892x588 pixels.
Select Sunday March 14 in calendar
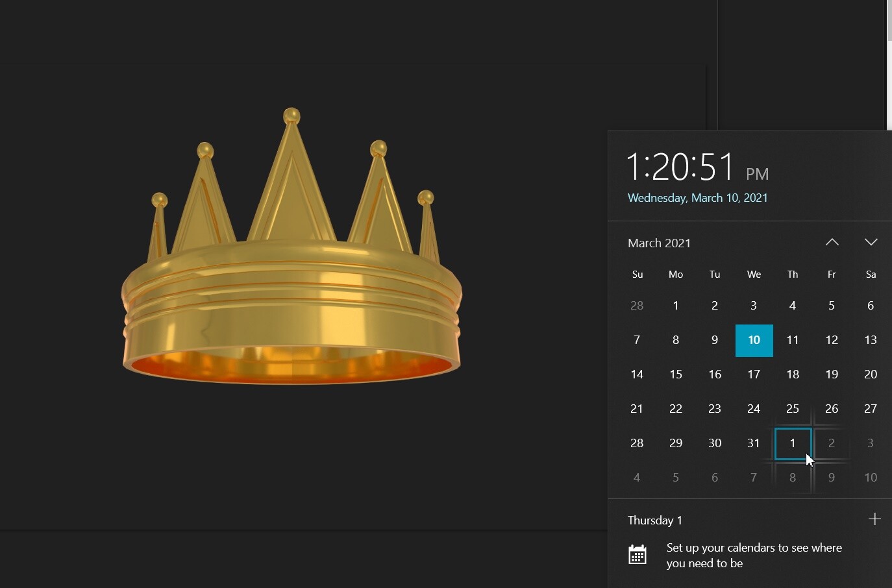point(637,374)
